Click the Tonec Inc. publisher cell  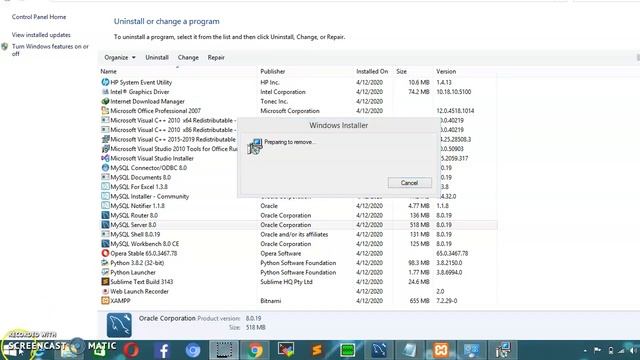(x=274, y=101)
